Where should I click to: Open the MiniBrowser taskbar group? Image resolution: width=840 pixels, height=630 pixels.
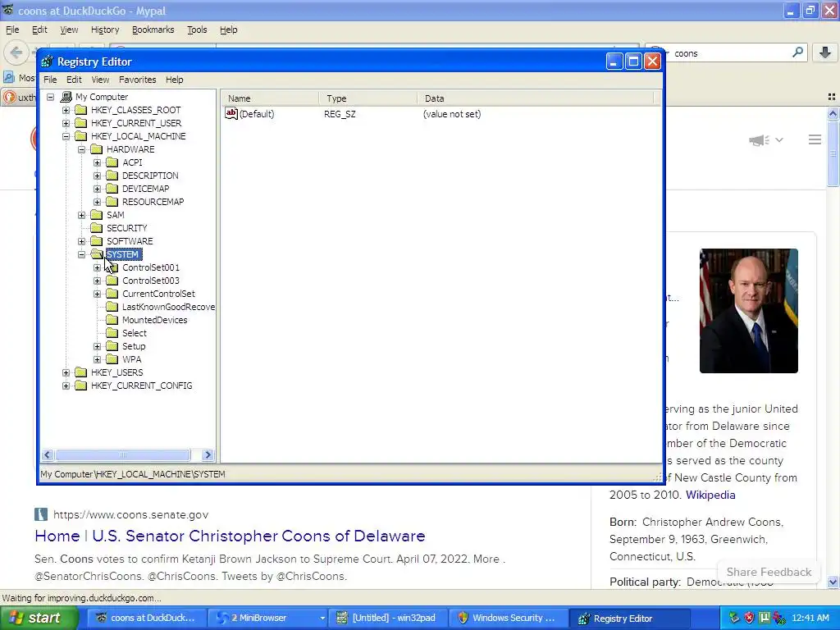pyautogui.click(x=267, y=618)
